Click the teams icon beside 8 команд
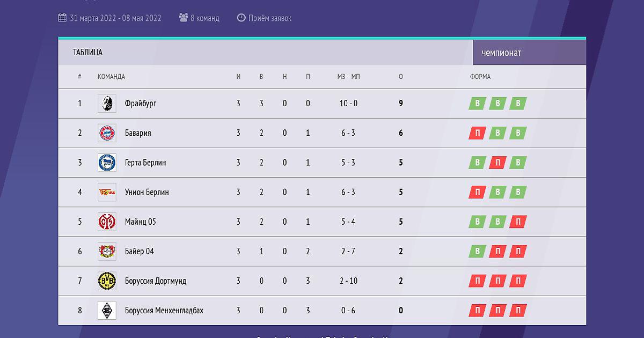Viewport: 644px width, 338px height. coord(184,18)
